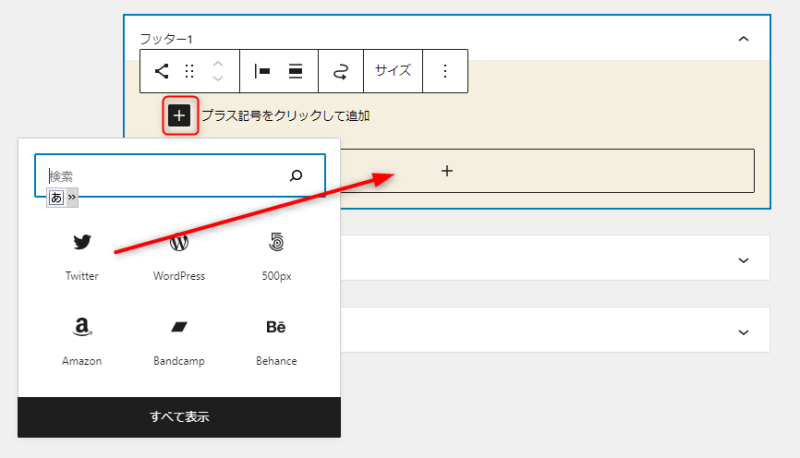Open the block options three-dot menu

[445, 71]
